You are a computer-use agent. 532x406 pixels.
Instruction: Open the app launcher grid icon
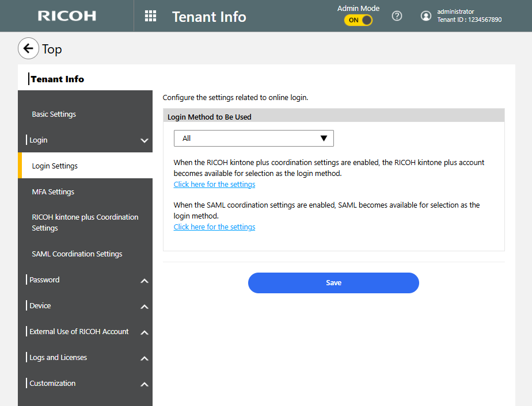[150, 16]
